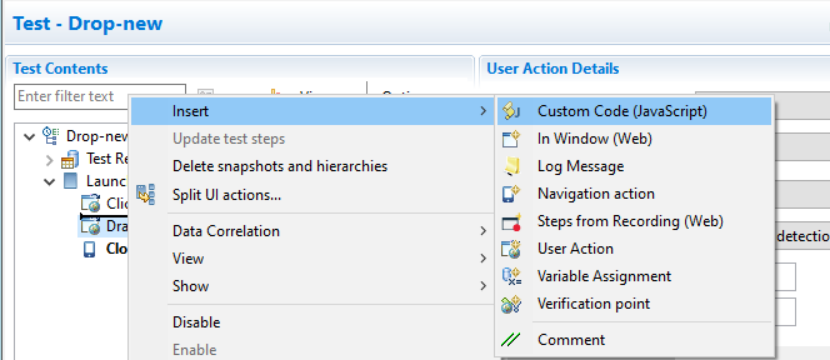Screen dimensions: 830x360
Task: Choose Navigation action from the submenu
Action: pyautogui.click(x=634, y=194)
